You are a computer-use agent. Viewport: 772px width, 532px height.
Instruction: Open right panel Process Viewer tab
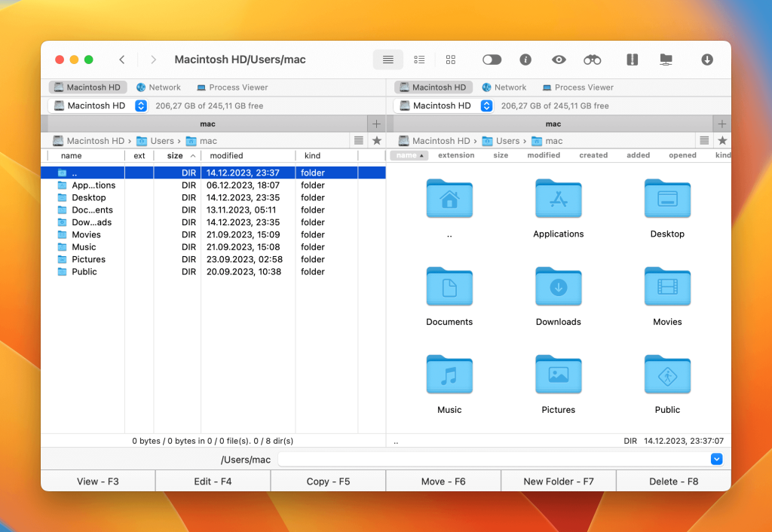(x=577, y=87)
